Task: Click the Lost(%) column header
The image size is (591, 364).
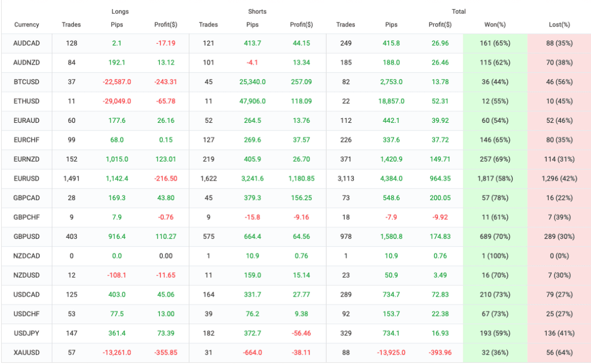Action: 559,25
